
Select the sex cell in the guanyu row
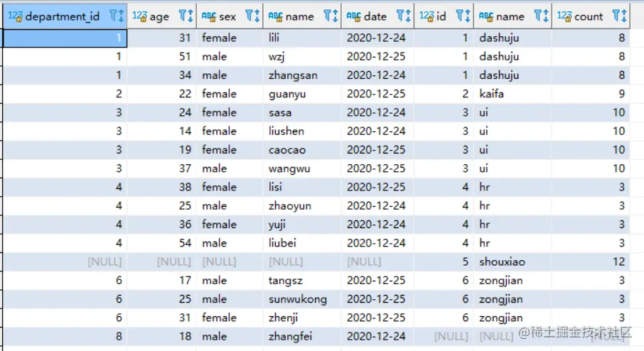(x=230, y=94)
